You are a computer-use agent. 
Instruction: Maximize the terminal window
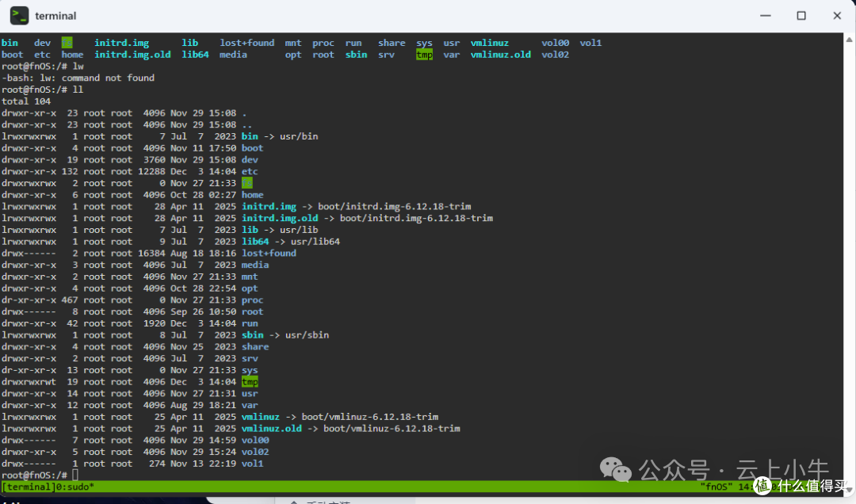click(x=801, y=16)
